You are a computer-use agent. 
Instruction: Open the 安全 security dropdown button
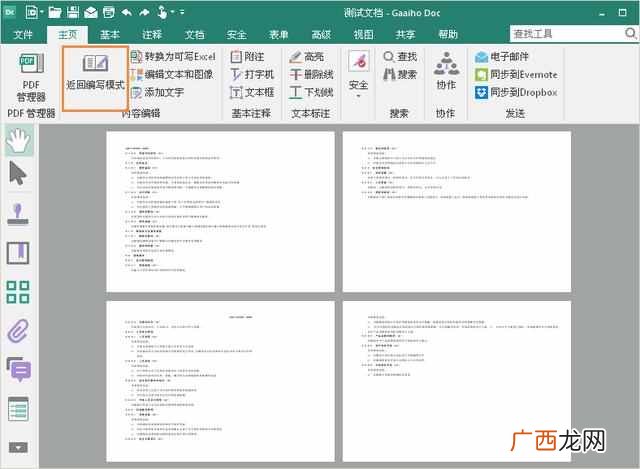[x=359, y=74]
